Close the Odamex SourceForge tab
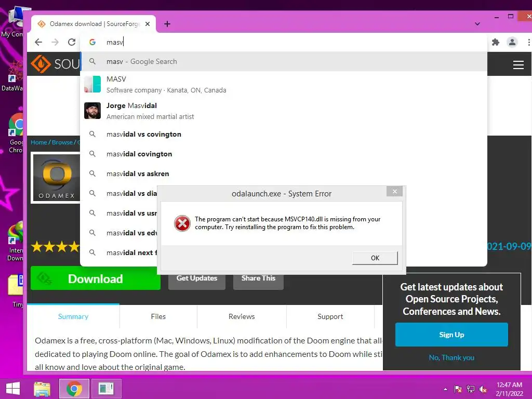 (x=147, y=24)
